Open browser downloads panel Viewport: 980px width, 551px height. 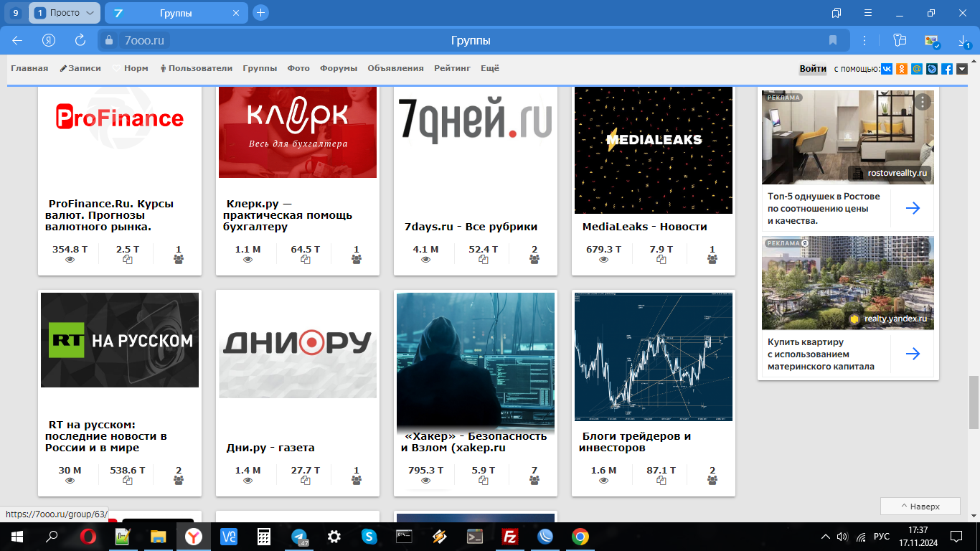pos(962,41)
